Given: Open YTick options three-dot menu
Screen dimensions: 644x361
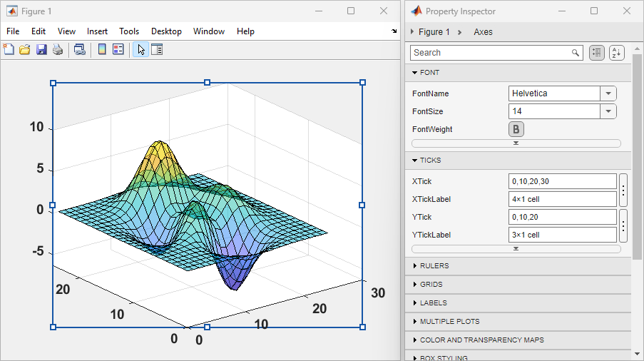Looking at the screenshot, I should 623,226.
